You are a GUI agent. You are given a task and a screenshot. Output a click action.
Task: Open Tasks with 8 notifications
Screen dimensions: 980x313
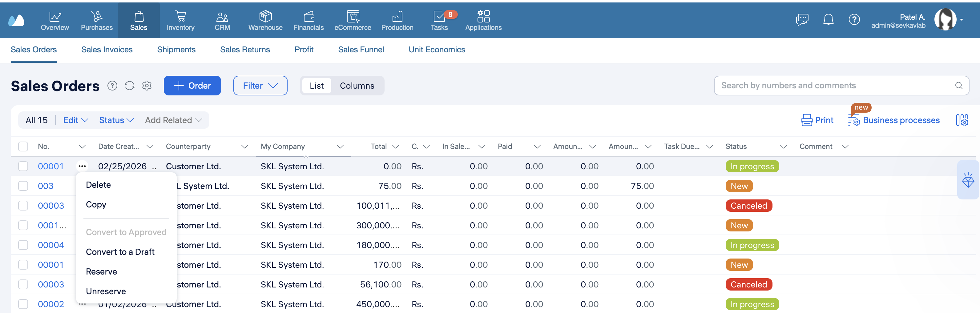[439, 20]
